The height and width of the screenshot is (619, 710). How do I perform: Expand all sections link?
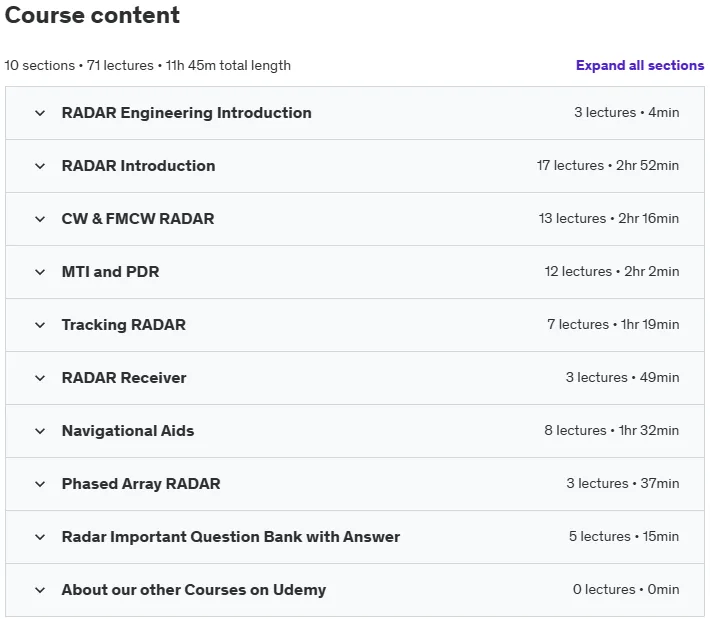(x=640, y=65)
